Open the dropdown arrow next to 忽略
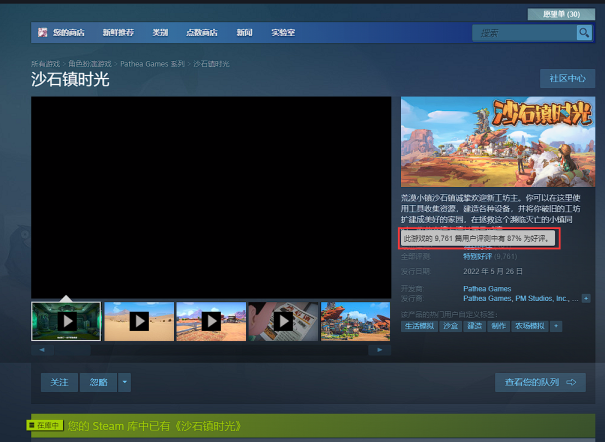 tap(125, 382)
